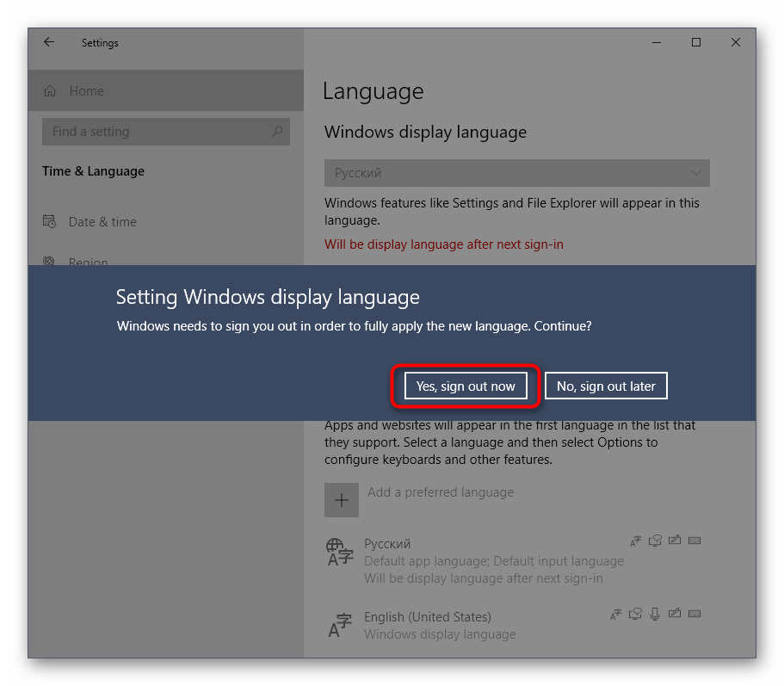Go back using the Settings back arrow

tap(49, 42)
